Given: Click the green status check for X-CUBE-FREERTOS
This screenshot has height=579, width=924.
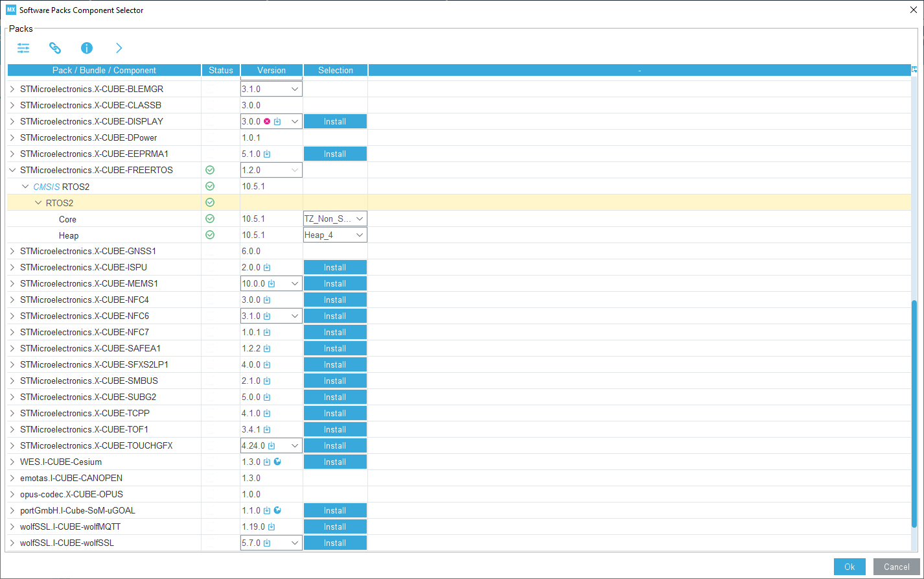Looking at the screenshot, I should coord(209,170).
